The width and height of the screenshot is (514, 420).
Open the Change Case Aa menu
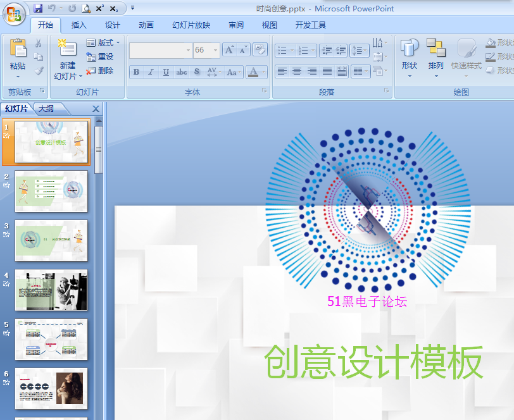point(234,72)
